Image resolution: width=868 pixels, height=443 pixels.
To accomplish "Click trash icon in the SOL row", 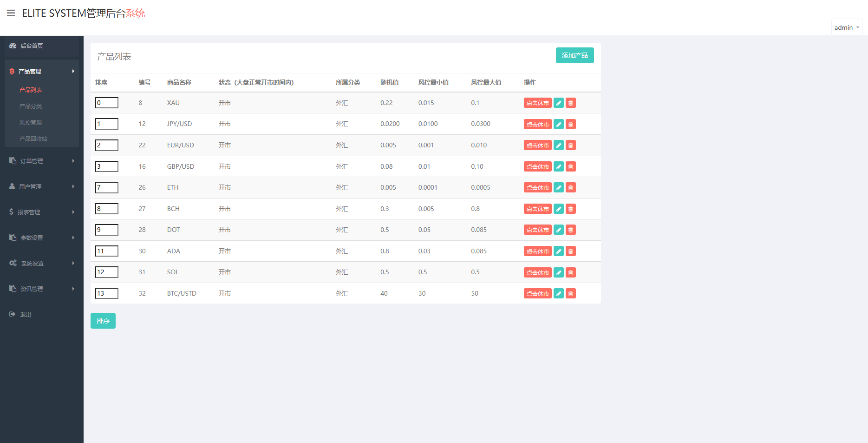I will pos(571,272).
